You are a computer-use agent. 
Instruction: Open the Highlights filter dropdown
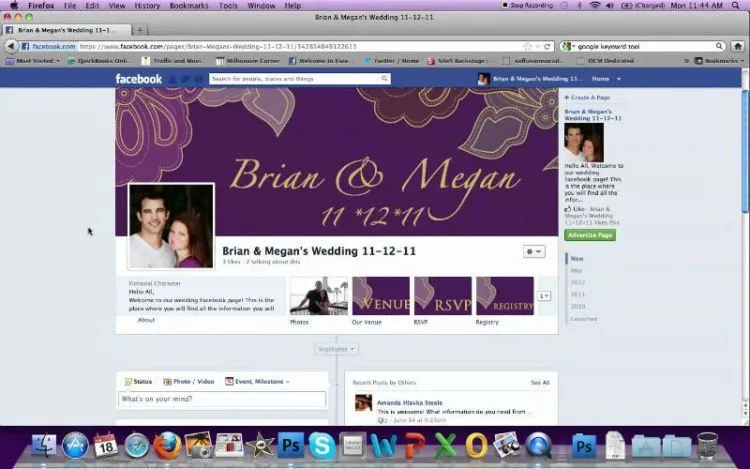click(x=336, y=349)
